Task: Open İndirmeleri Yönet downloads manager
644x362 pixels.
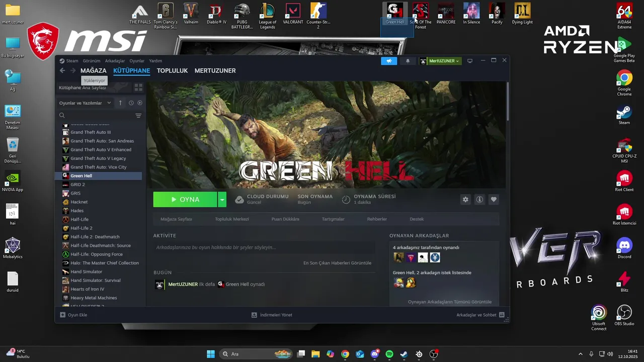Action: pyautogui.click(x=272, y=315)
